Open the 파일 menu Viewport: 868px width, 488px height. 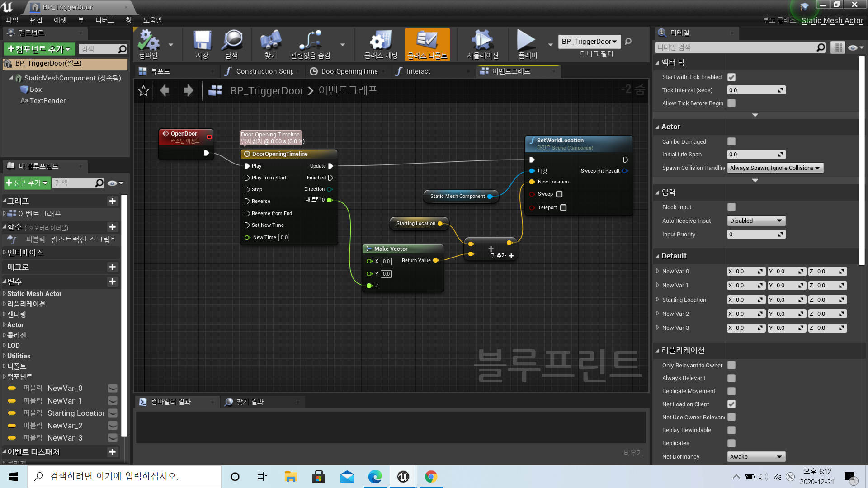12,20
